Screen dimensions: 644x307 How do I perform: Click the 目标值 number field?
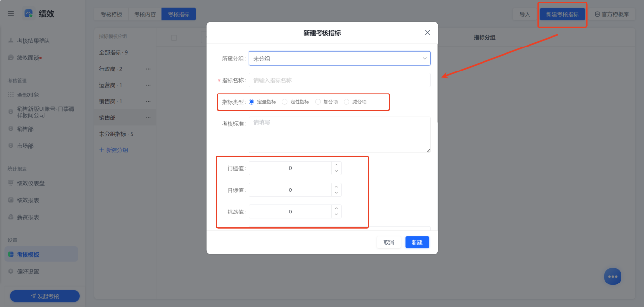click(x=290, y=189)
